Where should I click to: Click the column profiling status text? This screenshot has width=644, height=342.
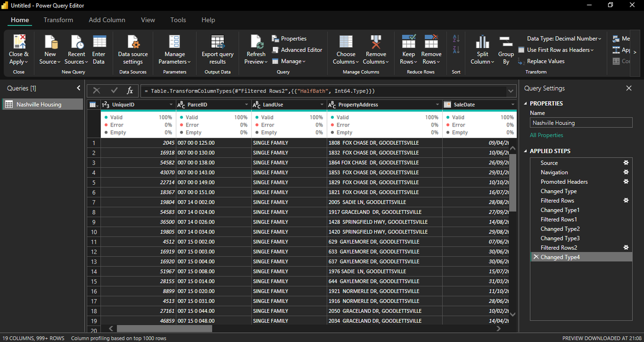(x=119, y=338)
